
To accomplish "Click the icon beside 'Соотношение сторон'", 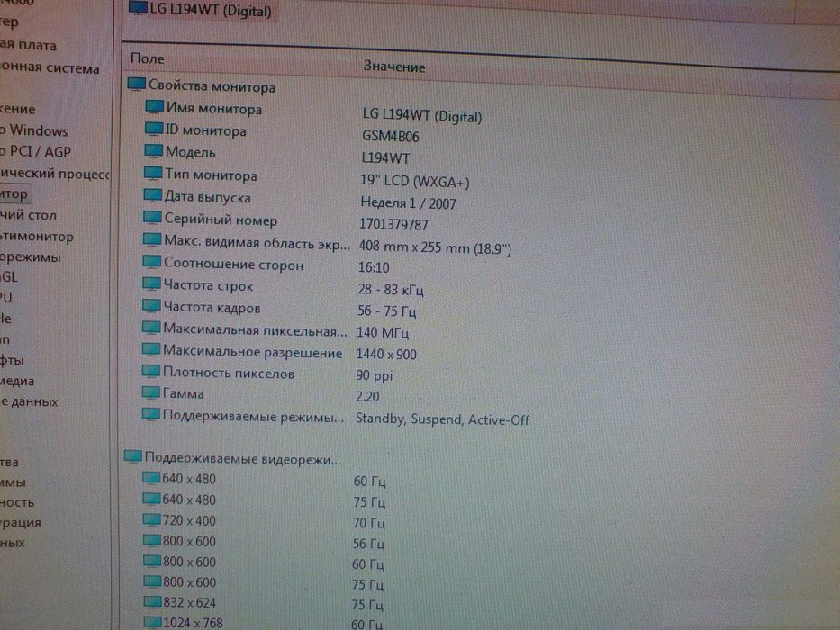I will point(152,262).
